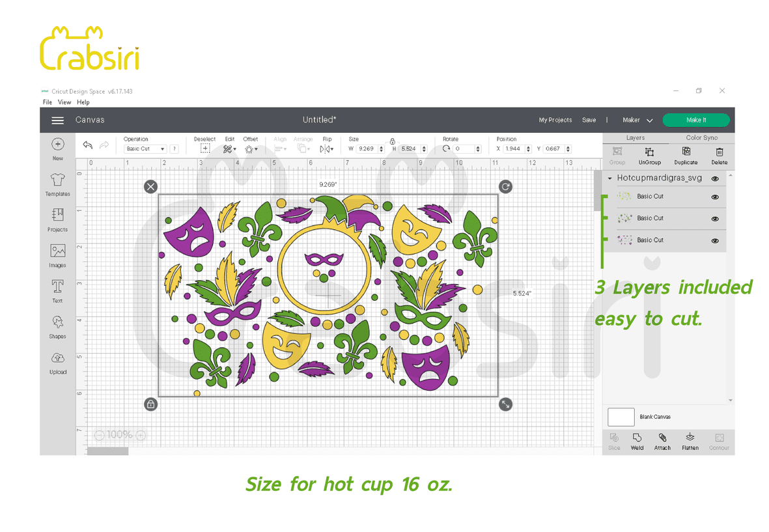Toggle visibility of first Basic Cut layer

pos(715,197)
